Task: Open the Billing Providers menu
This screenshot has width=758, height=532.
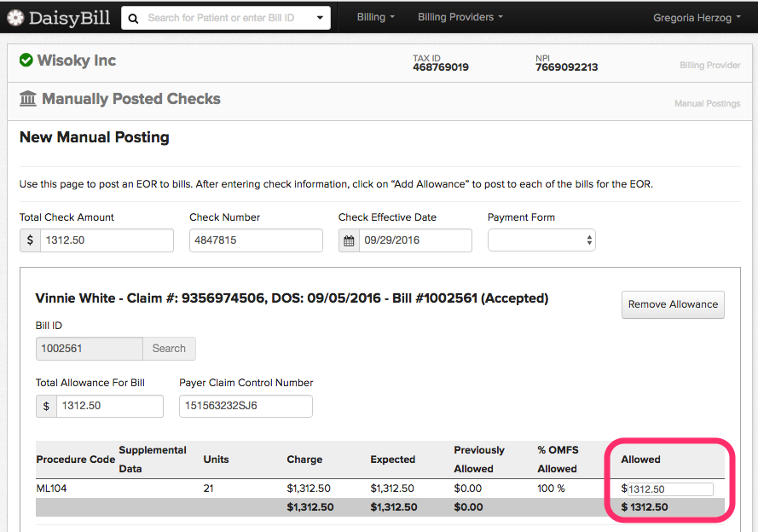Action: 460,17
